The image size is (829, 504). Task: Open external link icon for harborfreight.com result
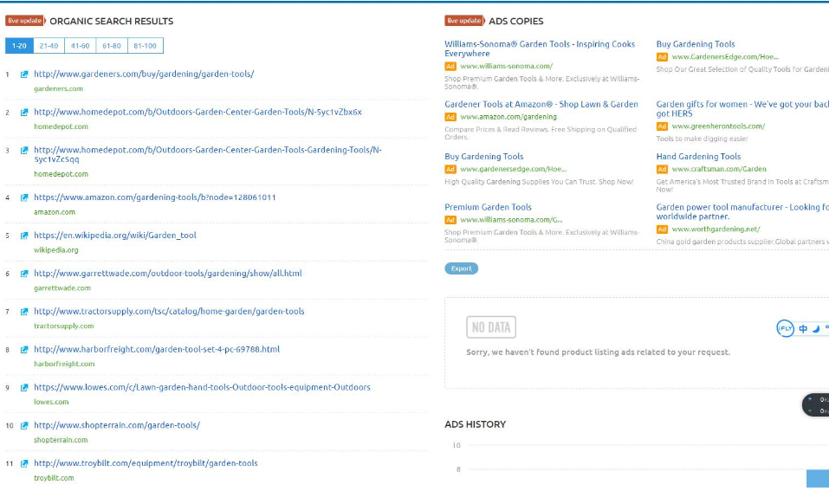(x=24, y=350)
